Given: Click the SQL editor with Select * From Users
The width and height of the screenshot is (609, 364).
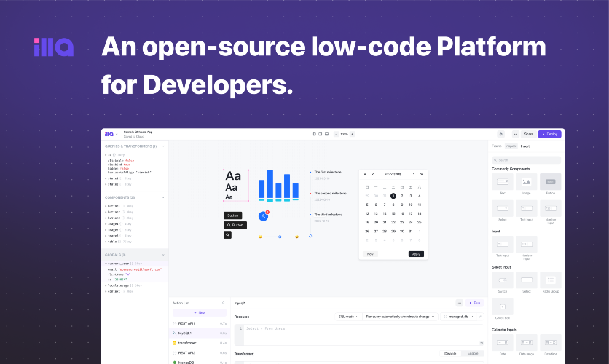Looking at the screenshot, I should click(x=359, y=336).
